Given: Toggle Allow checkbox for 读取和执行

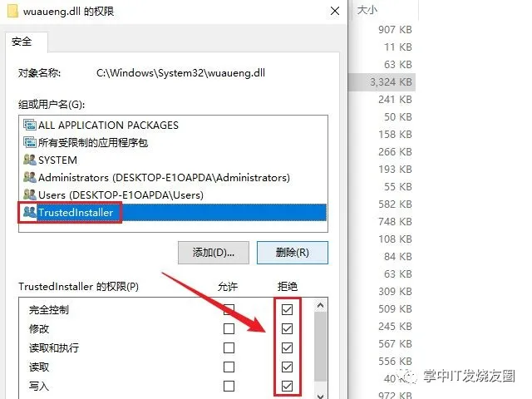Looking at the screenshot, I should [229, 347].
